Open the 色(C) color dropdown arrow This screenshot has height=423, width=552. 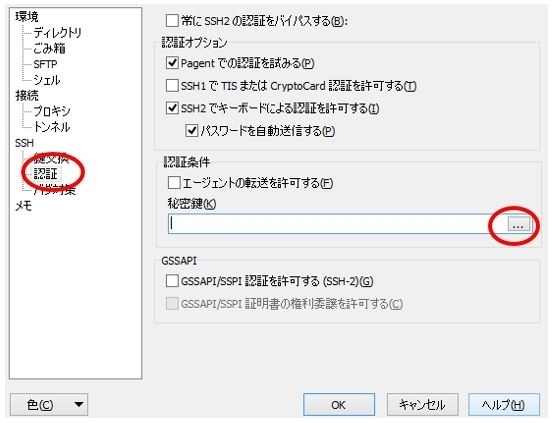[79, 404]
